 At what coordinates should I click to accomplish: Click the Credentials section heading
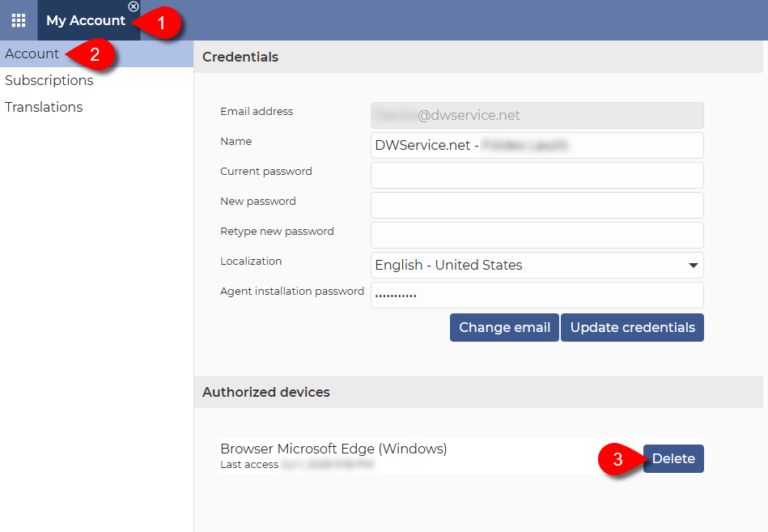[x=240, y=57]
